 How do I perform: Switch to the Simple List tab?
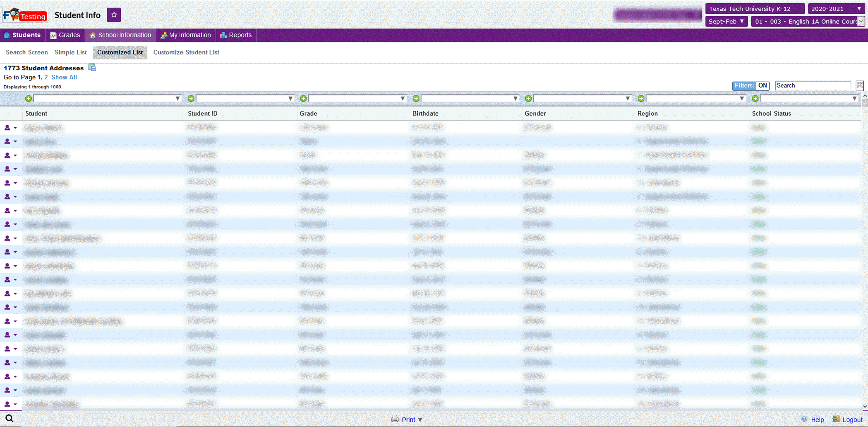71,52
